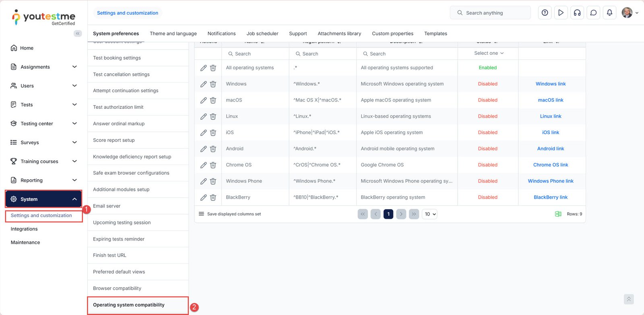
Task: Export table using the Excel icon
Action: [558, 214]
